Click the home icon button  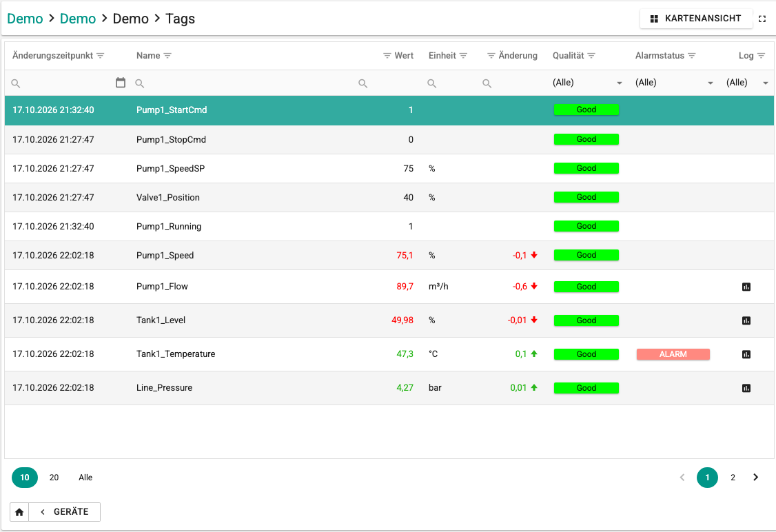pos(19,512)
